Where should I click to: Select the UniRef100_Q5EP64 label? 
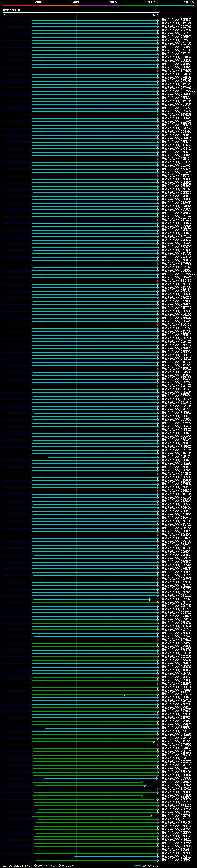pyautogui.click(x=176, y=860)
